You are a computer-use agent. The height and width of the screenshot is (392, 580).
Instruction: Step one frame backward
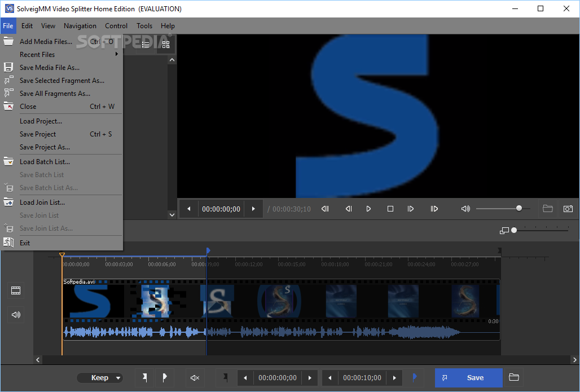coord(349,209)
